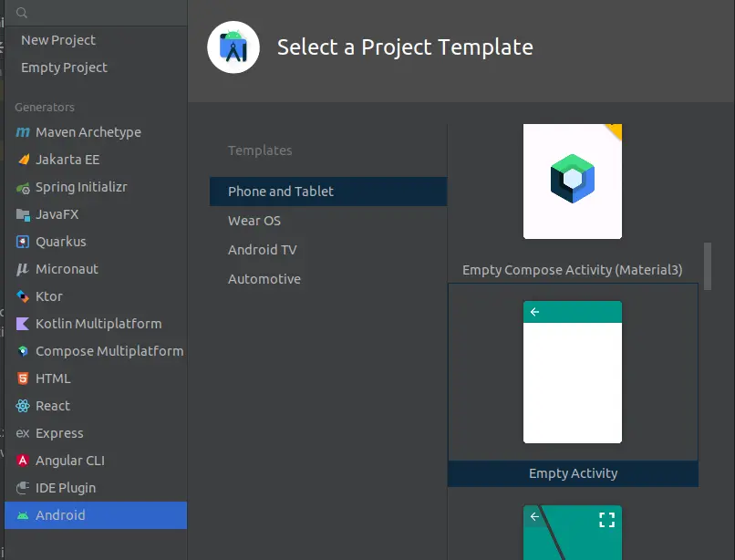735x560 pixels.
Task: Switch to Android TV templates
Action: tap(328, 250)
